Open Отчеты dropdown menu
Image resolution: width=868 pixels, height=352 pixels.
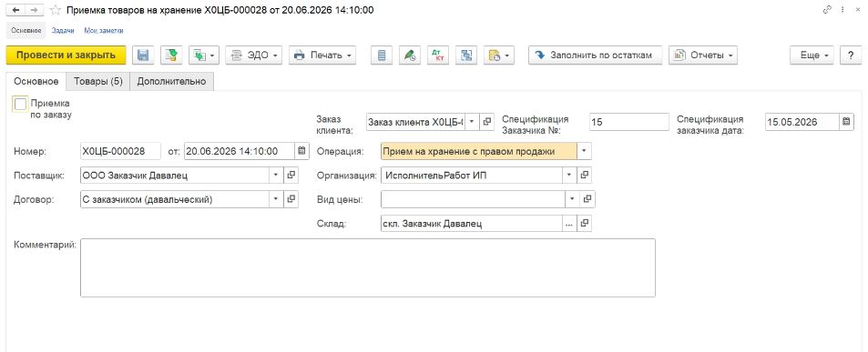[703, 55]
